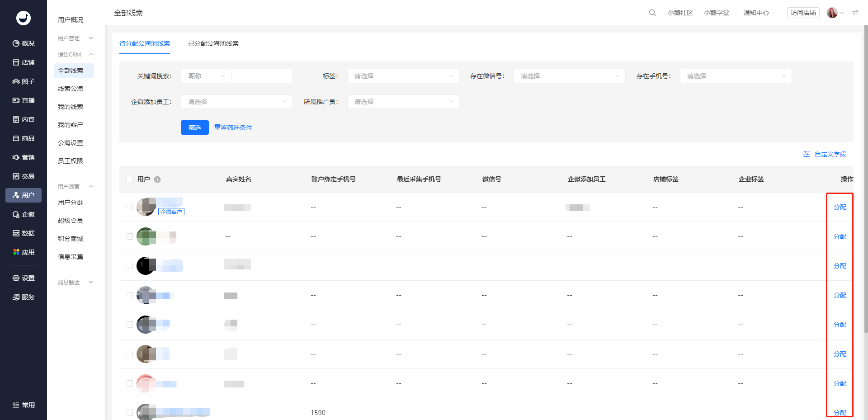The height and width of the screenshot is (420, 868).
Task: Open 交易 transactions section in sidebar
Action: (x=24, y=176)
